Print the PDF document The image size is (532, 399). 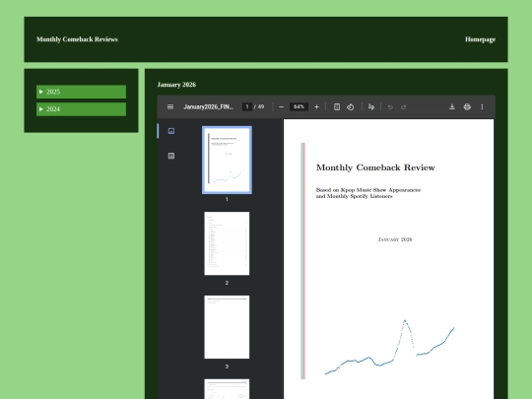467,106
